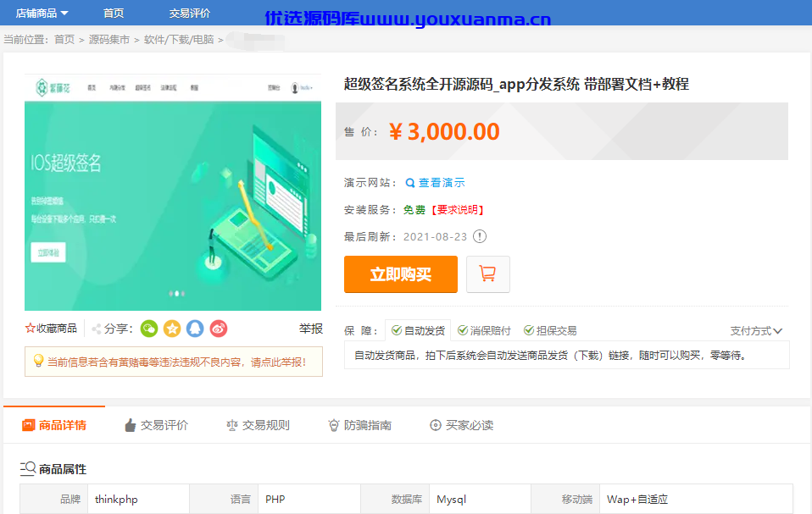812x514 pixels.
Task: Add item with the shopping cart icon
Action: tap(488, 274)
